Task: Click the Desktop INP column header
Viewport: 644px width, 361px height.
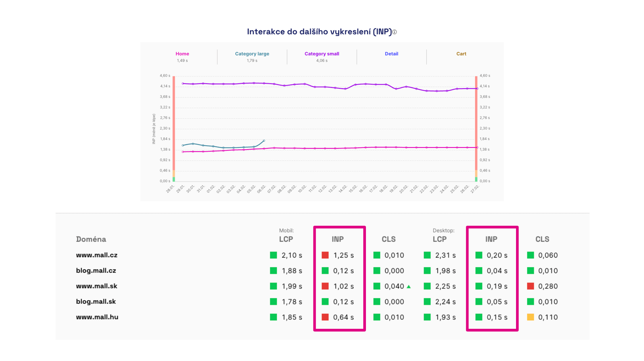Action: click(491, 239)
